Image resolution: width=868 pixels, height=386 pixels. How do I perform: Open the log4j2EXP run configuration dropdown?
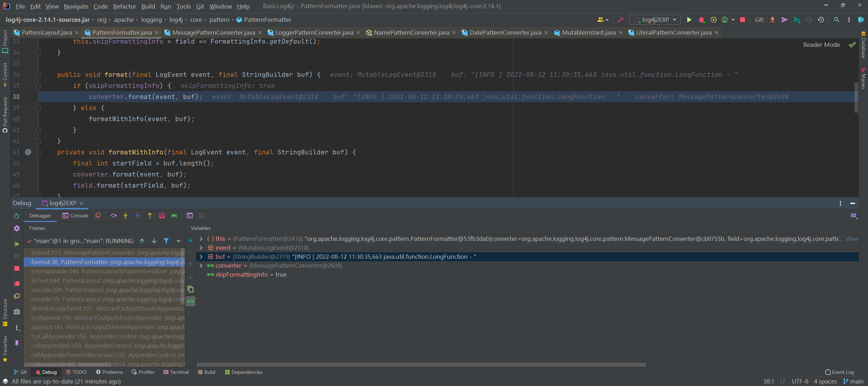pos(655,20)
